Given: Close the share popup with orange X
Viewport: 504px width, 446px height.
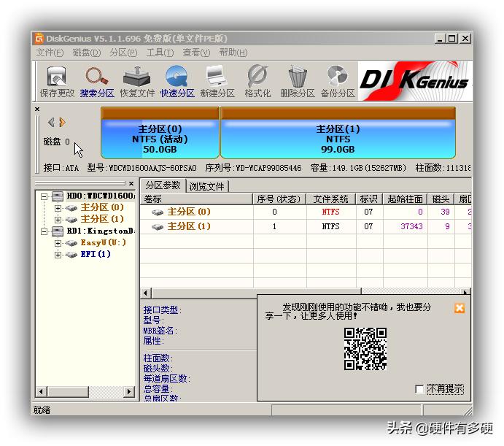Looking at the screenshot, I should pyautogui.click(x=460, y=308).
